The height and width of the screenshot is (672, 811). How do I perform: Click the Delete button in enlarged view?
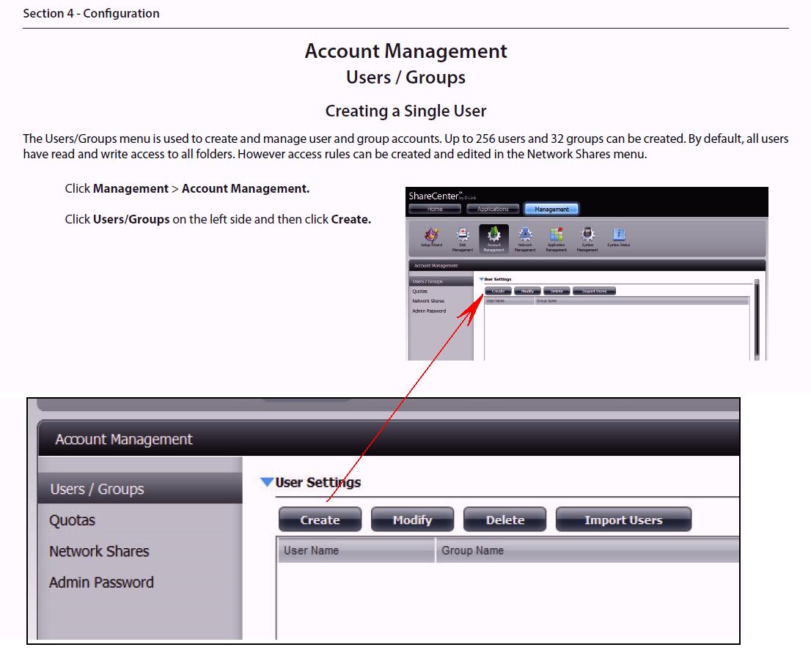pyautogui.click(x=504, y=520)
